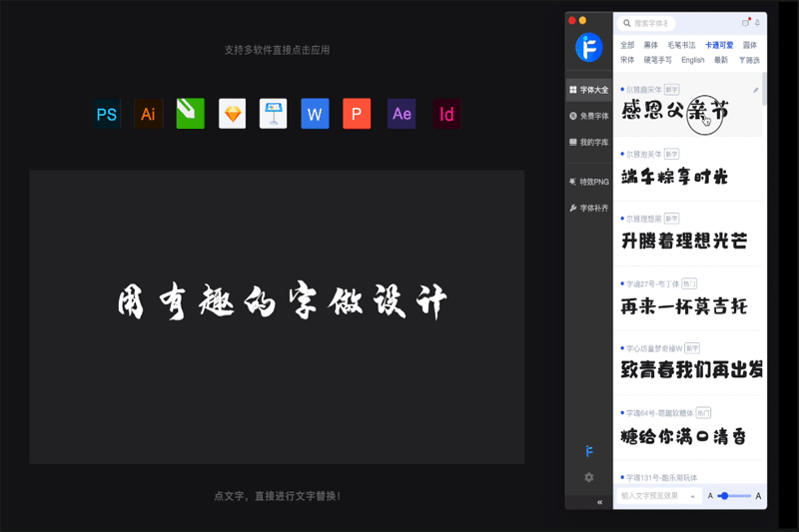
Task: Select the 卡通可爱 category tab
Action: pyautogui.click(x=719, y=45)
